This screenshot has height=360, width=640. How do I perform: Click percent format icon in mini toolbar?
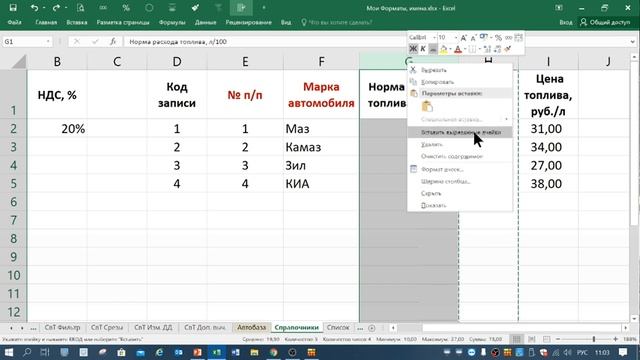tap(498, 38)
